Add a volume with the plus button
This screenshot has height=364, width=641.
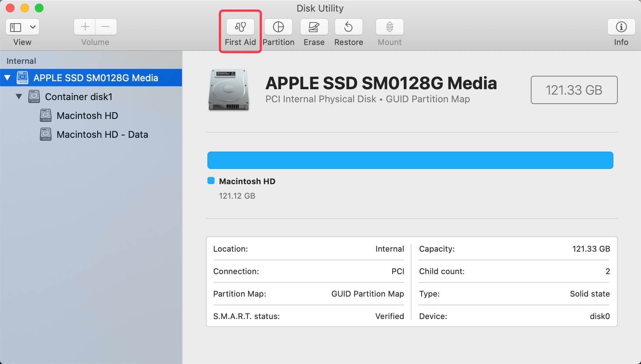tap(84, 27)
